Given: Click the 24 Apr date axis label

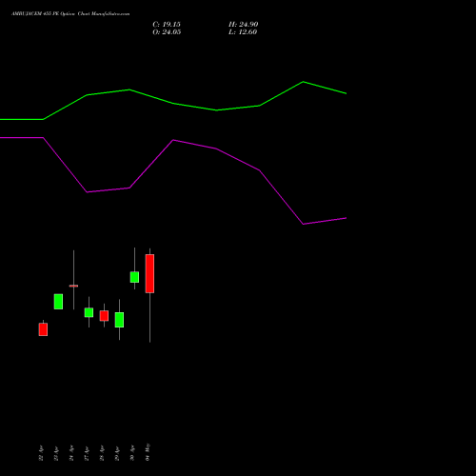Looking at the screenshot, I should click(71, 453).
